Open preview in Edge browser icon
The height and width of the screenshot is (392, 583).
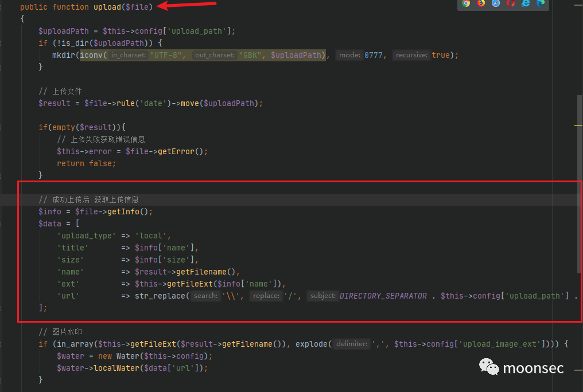tap(540, 3)
